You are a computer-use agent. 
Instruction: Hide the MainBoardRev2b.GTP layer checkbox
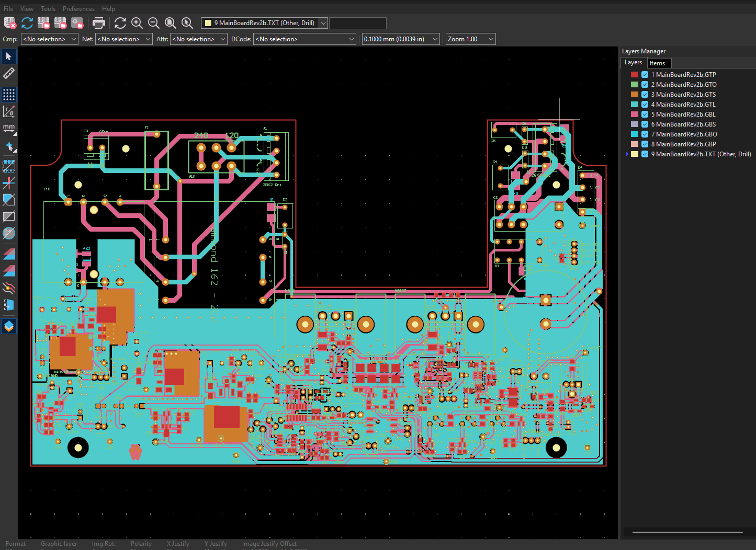click(645, 75)
